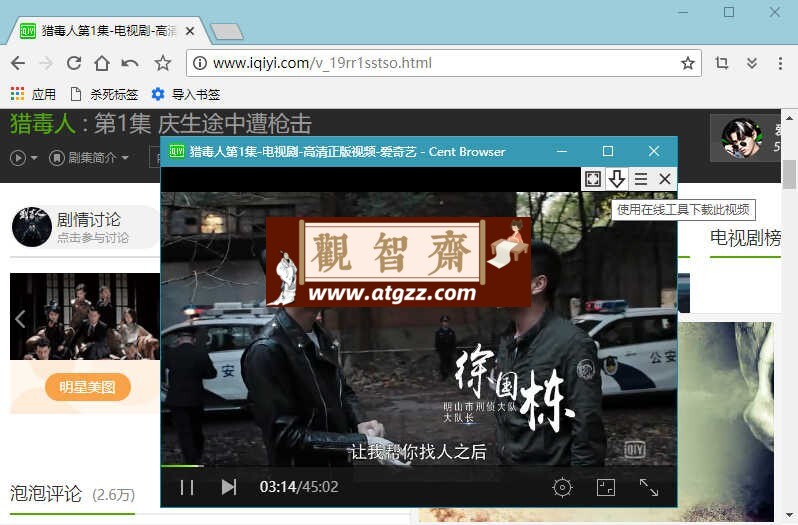Enter fullscreen video mode
798x525 pixels.
point(649,487)
